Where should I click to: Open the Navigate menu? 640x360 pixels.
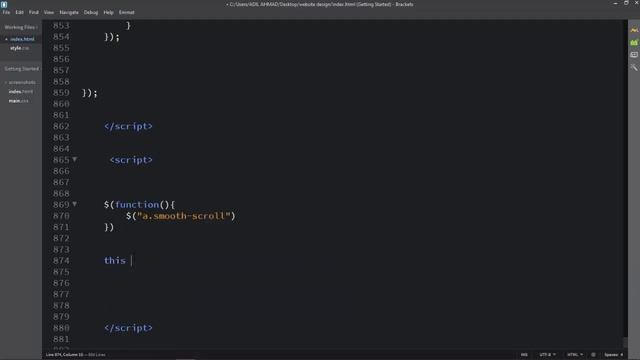pos(69,12)
